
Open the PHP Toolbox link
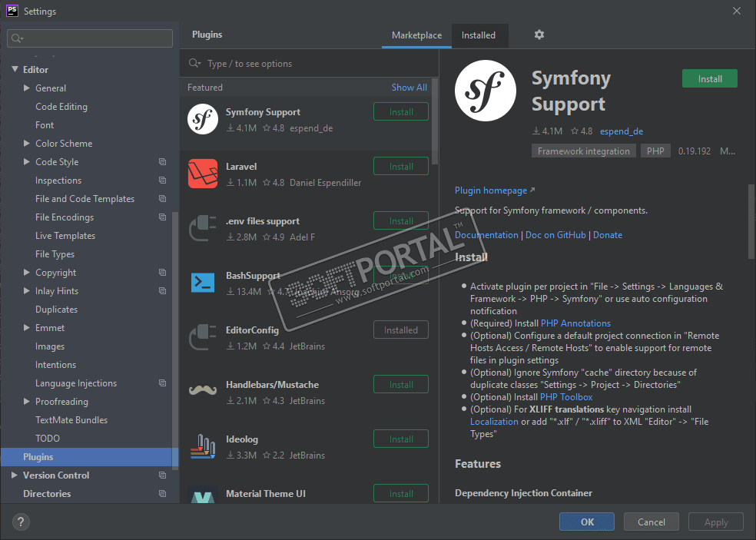click(566, 397)
